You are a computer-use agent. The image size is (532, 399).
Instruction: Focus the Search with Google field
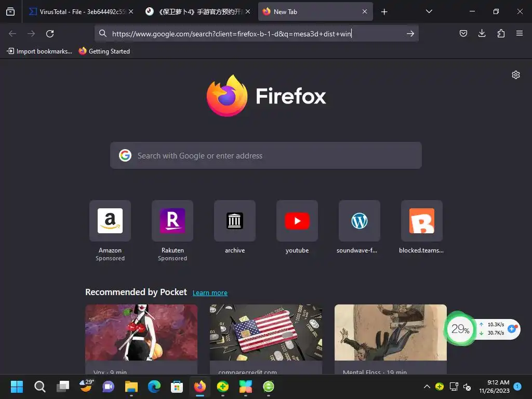coord(266,155)
